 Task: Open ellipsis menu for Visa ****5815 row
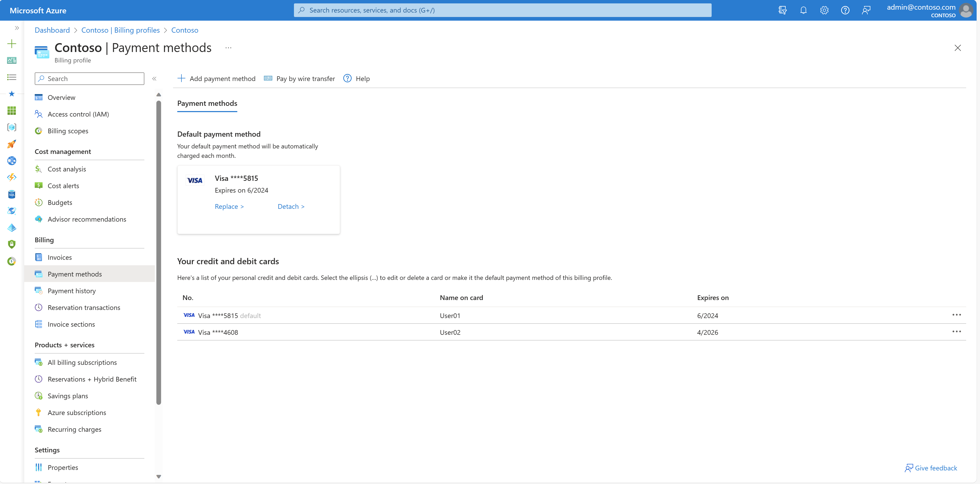tap(957, 315)
